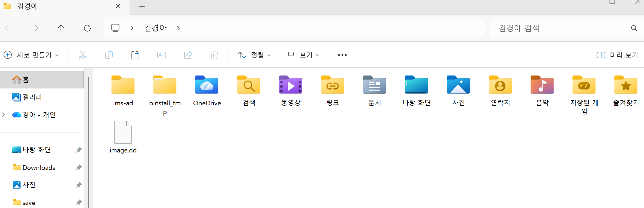Open 홈 in the navigation pane
Image resolution: width=644 pixels, height=208 pixels.
pos(42,80)
